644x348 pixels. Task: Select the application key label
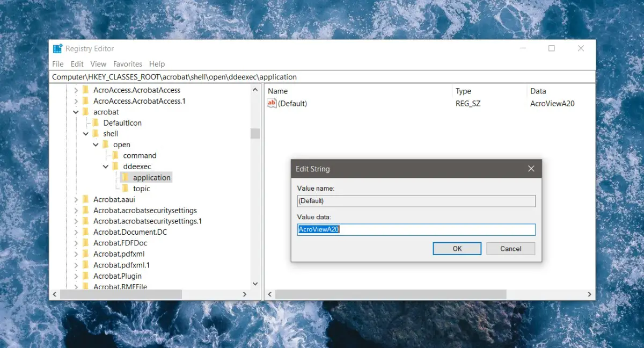(x=152, y=177)
